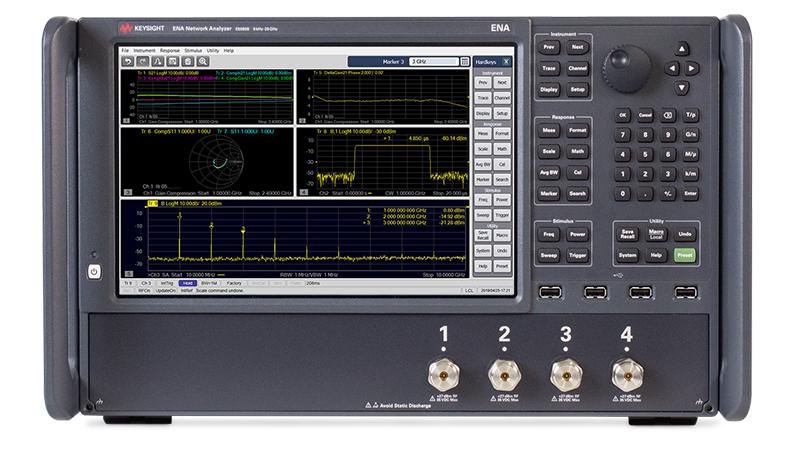Click the trash delete toolbar icon
Image resolution: width=800 pixels, height=450 pixels.
coord(188,61)
